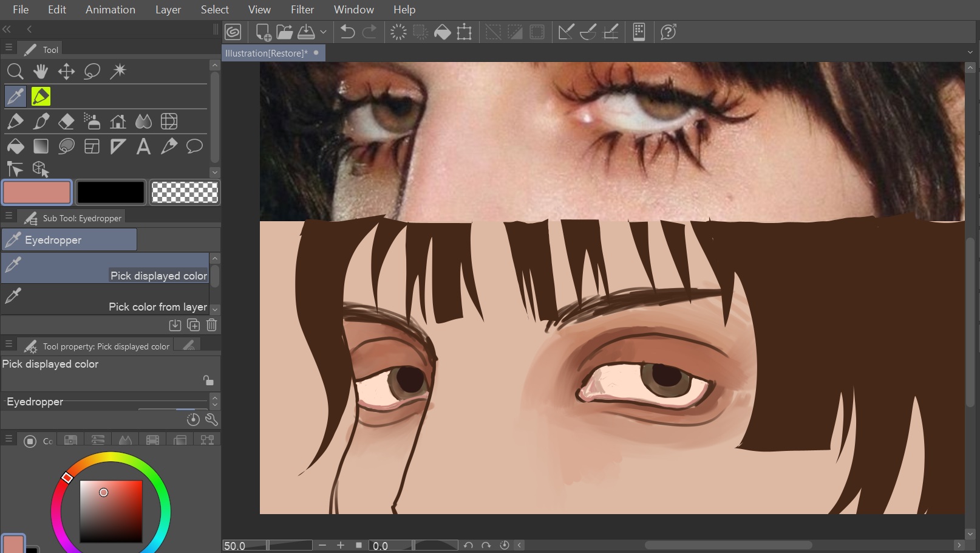Pick the Eraser tool

66,122
